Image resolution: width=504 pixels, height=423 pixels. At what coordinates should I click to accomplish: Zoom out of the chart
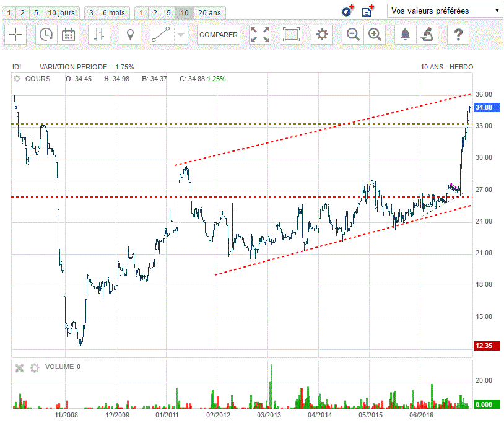[353, 35]
